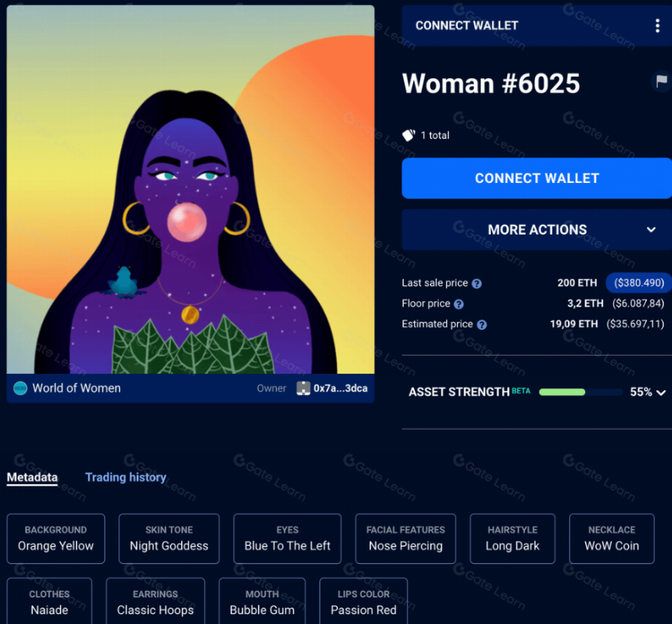Click the 3,2 ETH floor price value
The height and width of the screenshot is (624, 672).
click(x=585, y=303)
